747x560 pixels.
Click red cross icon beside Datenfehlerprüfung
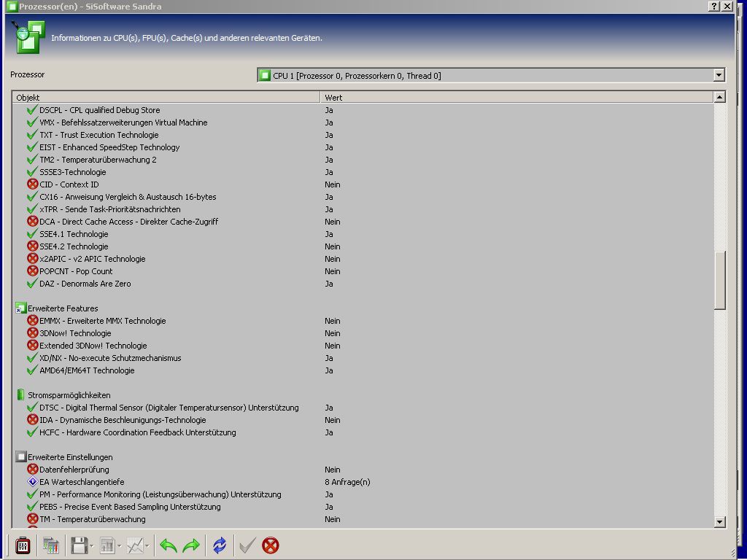[32, 469]
